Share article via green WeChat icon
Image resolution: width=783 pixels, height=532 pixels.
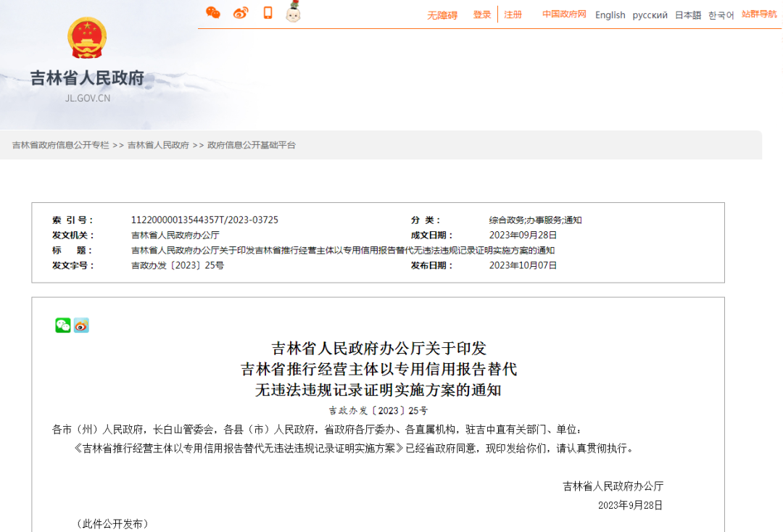pyautogui.click(x=63, y=325)
